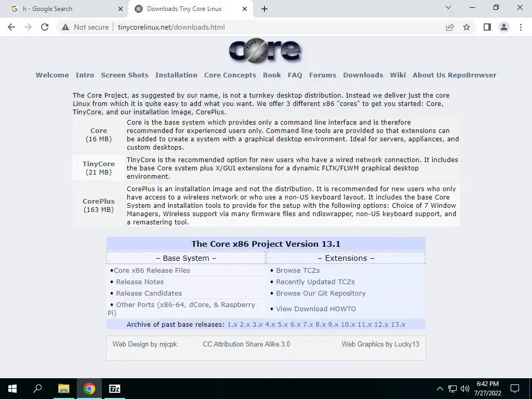Open the RepoBrowser nav link

point(472,75)
